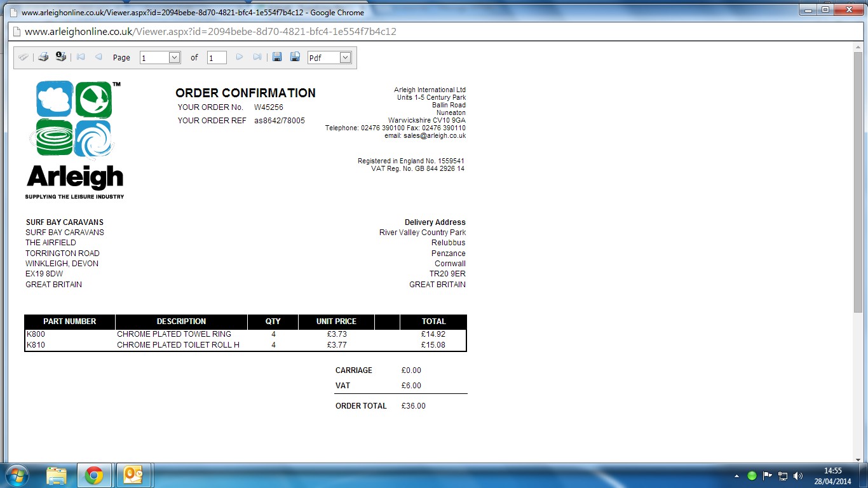Print the report with the printer icon
This screenshot has width=868, height=488.
43,57
